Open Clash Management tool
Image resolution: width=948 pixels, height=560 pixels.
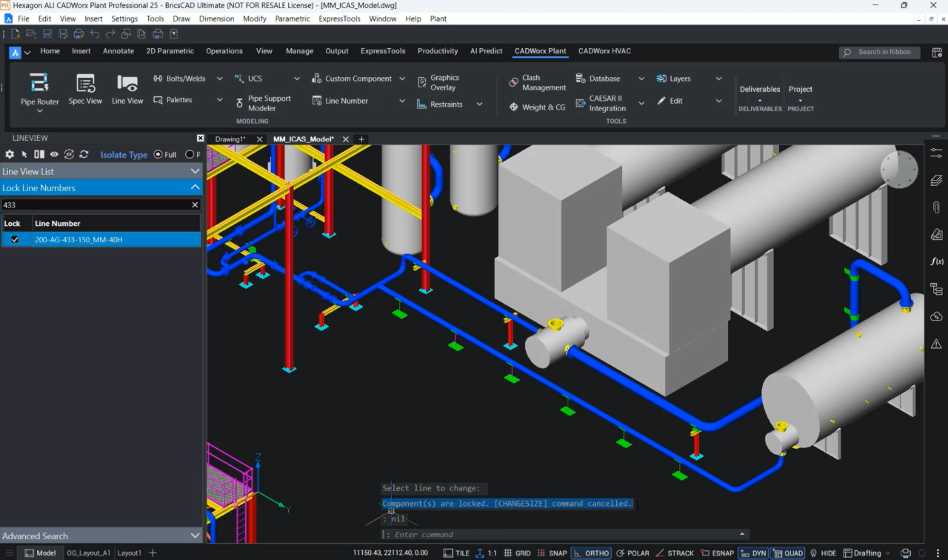[x=538, y=82]
